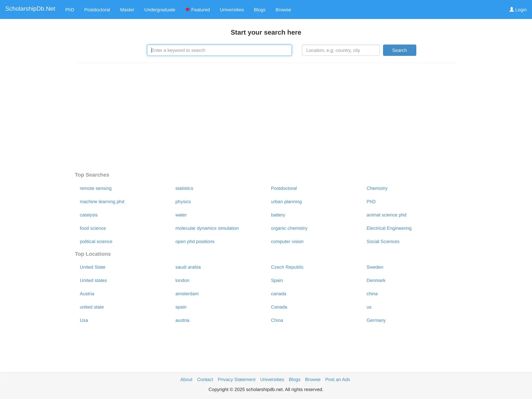Focus the Location input field
The height and width of the screenshot is (399, 532).
[341, 50]
